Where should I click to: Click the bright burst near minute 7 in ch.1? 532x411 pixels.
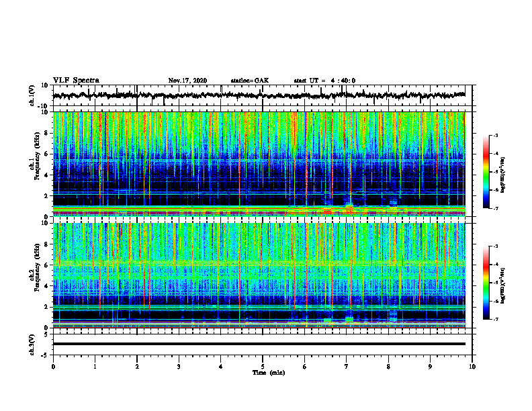click(x=349, y=209)
